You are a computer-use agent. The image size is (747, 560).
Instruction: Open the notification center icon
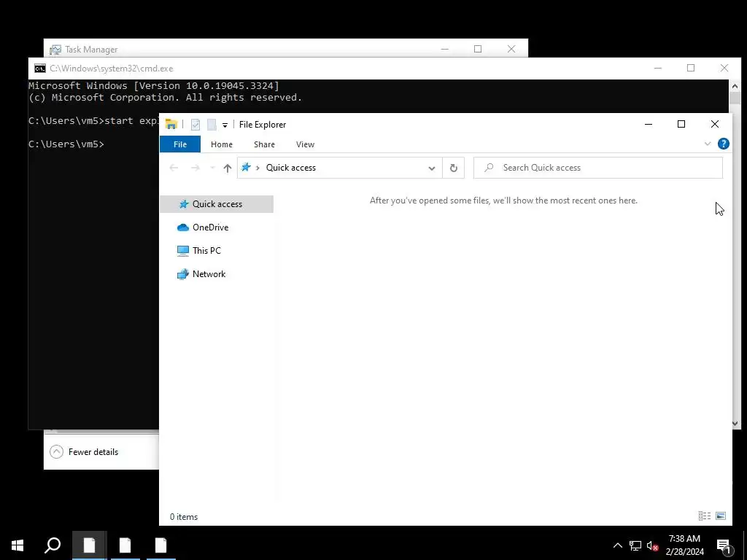point(724,545)
